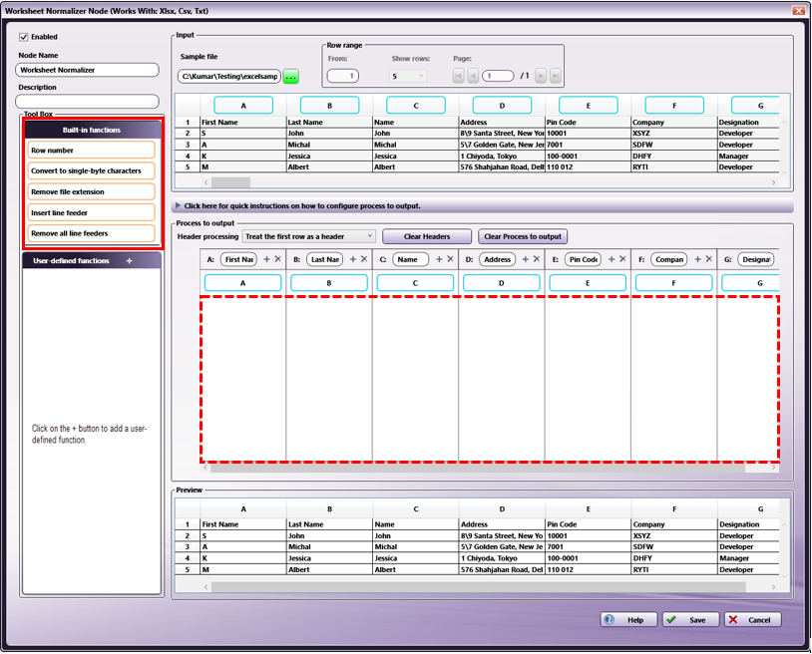Edit the Pin Code header field

(x=584, y=259)
